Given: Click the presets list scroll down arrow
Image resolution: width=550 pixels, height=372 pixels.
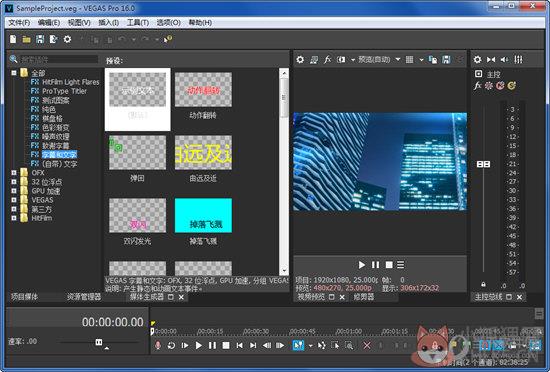Looking at the screenshot, I should [x=284, y=270].
